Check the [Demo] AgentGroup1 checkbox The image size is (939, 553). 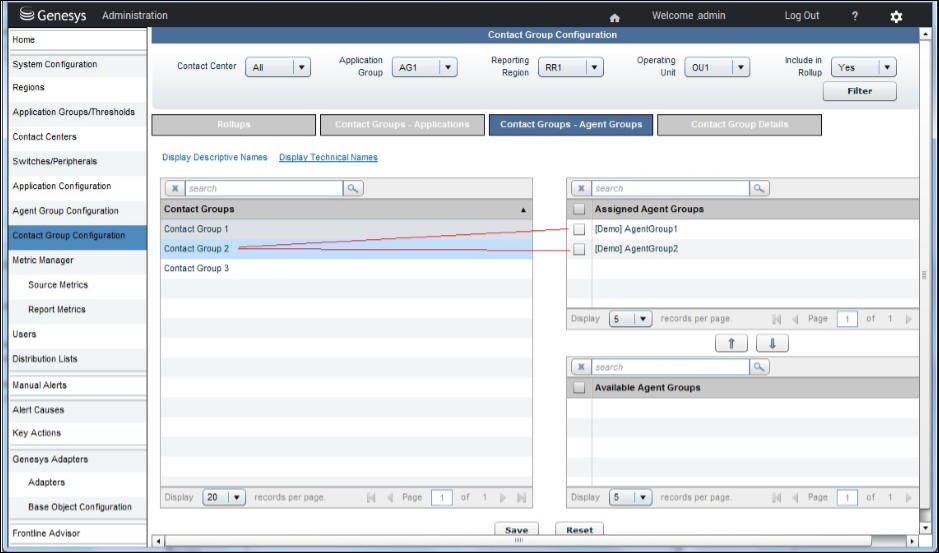pos(579,229)
